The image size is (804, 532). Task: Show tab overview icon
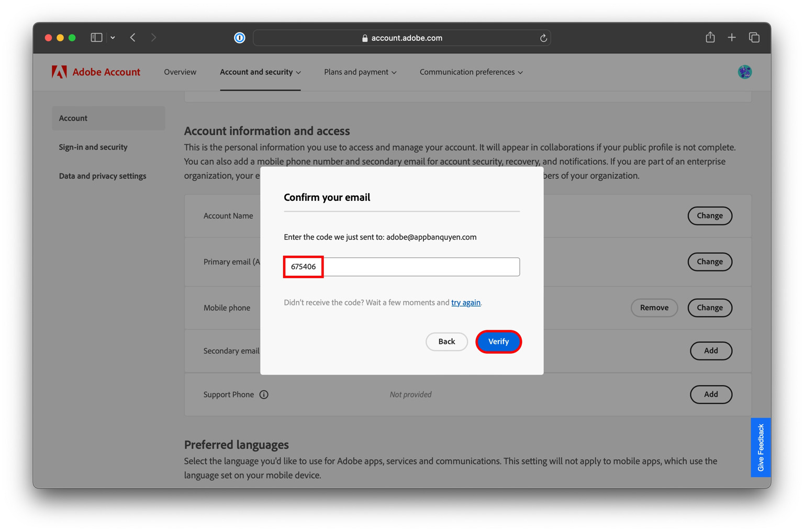click(754, 38)
